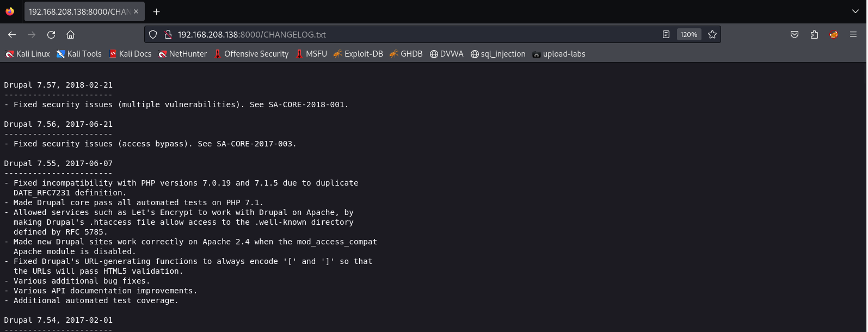Expand the list all tabs dropdown
The image size is (868, 332).
[855, 11]
